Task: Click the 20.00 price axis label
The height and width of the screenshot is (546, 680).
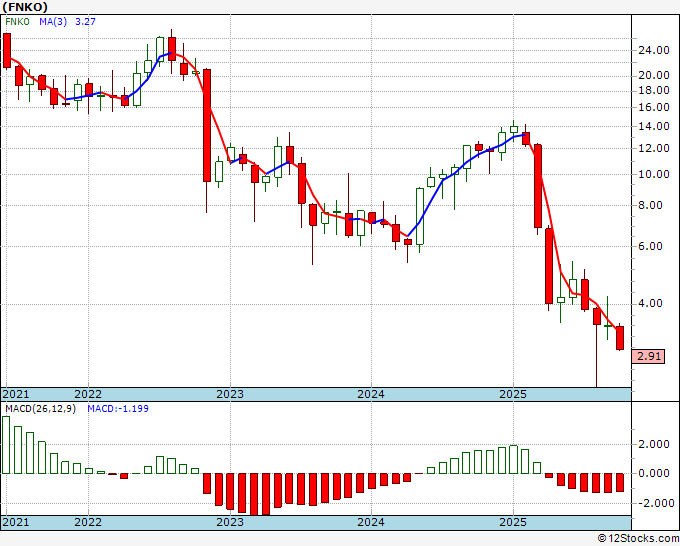Action: point(654,75)
